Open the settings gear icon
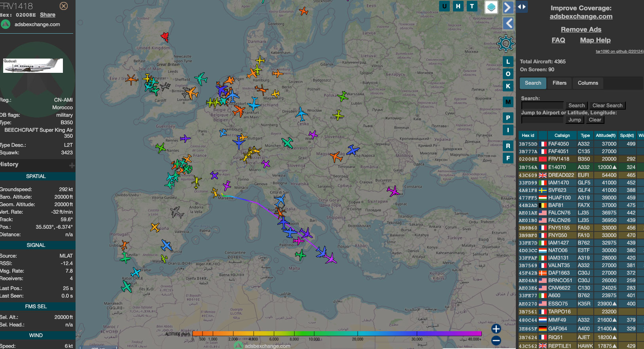Viewport: 644px width, 349px height. click(x=506, y=44)
